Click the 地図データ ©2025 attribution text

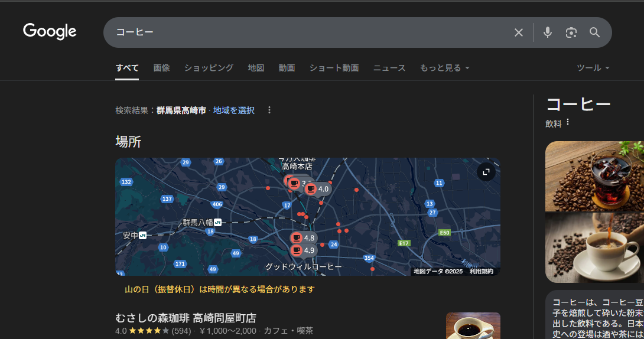438,271
